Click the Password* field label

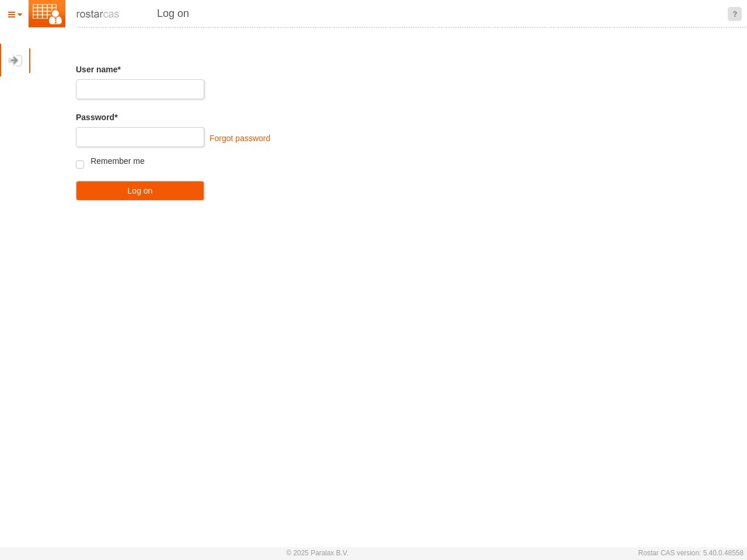(x=97, y=117)
